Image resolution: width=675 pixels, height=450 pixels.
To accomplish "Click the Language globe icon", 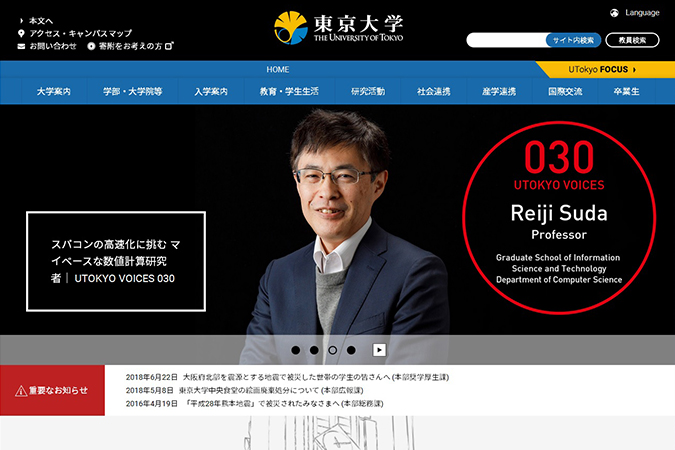I will [x=614, y=13].
